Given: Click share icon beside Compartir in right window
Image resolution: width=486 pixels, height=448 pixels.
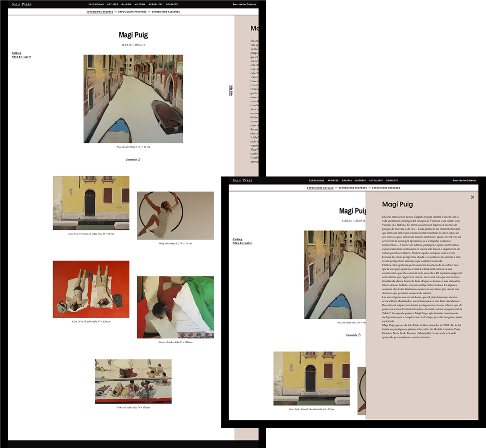Looking at the screenshot, I should (360, 335).
